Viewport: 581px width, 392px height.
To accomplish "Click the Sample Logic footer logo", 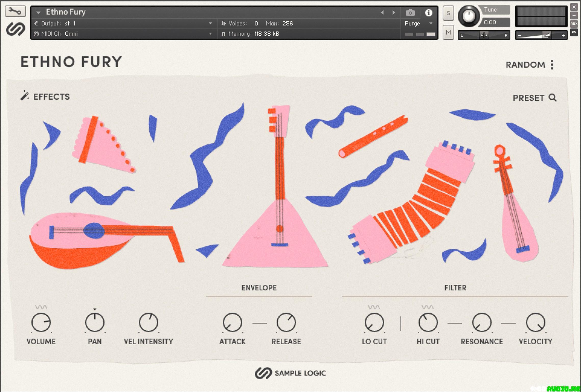I will (x=290, y=373).
